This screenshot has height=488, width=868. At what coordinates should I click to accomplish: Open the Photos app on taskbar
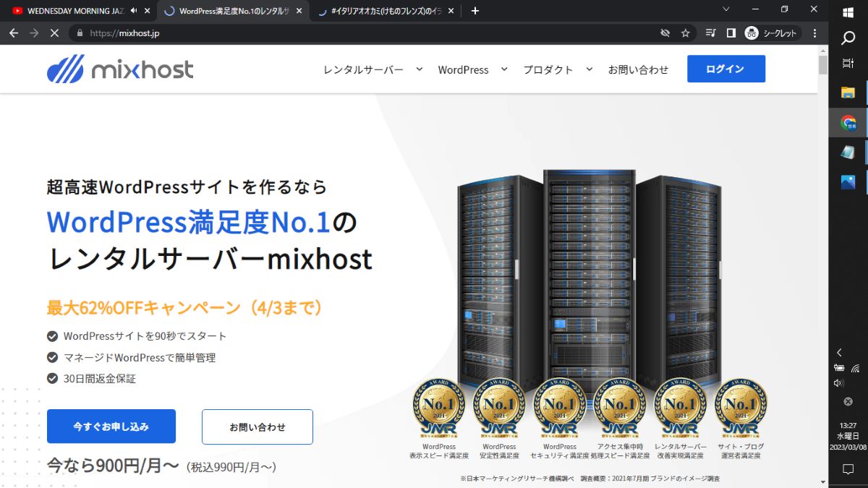point(848,181)
